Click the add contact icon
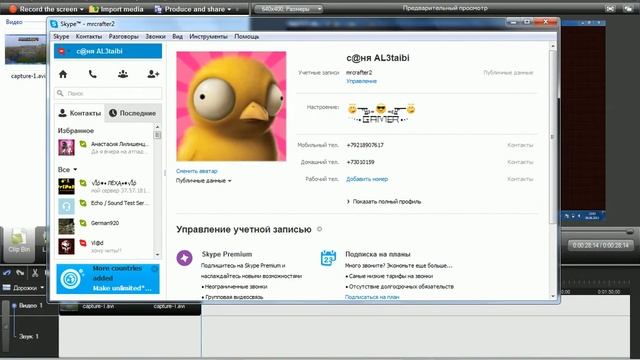Screen dimensions: 640x360 [x=153, y=74]
